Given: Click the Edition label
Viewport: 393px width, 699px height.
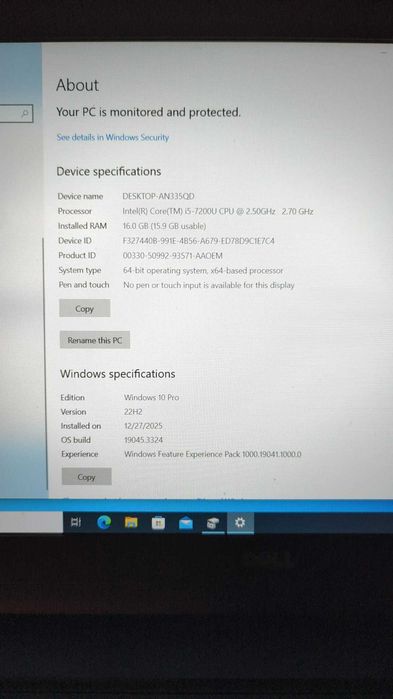Looking at the screenshot, I should 73,397.
